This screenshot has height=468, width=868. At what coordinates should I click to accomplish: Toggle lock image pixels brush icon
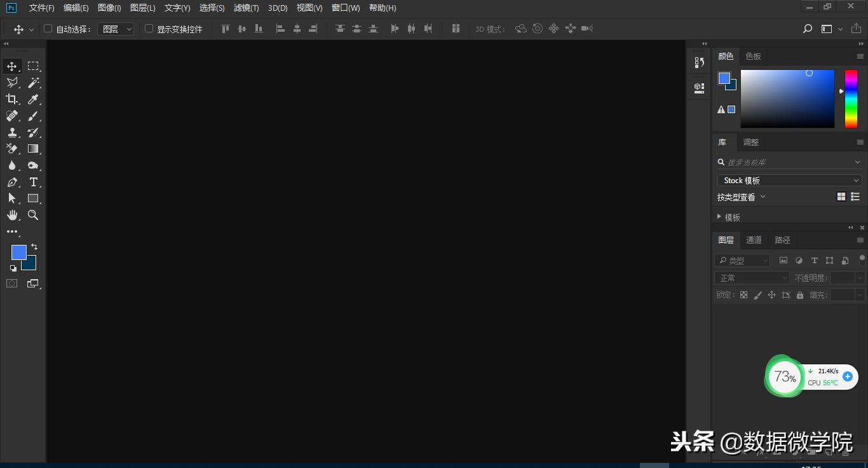(757, 295)
